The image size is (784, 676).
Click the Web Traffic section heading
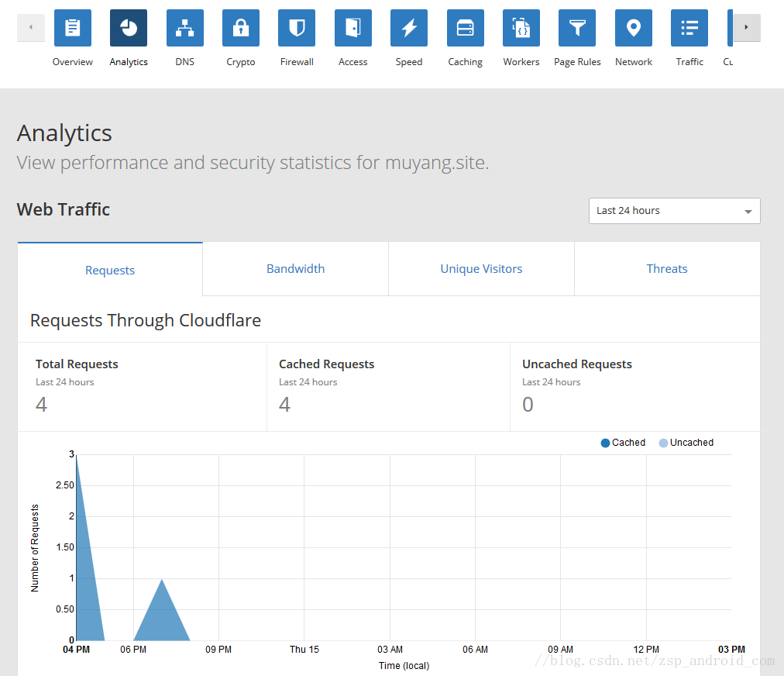[63, 209]
